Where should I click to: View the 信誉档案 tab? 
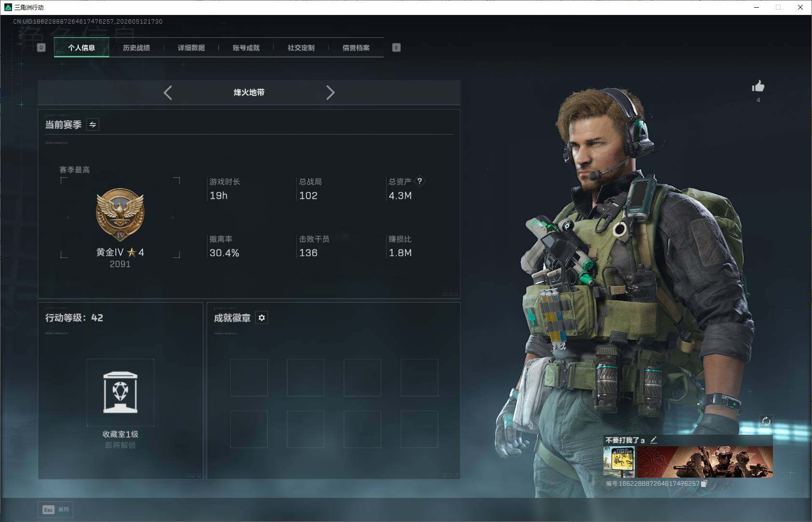tap(356, 48)
